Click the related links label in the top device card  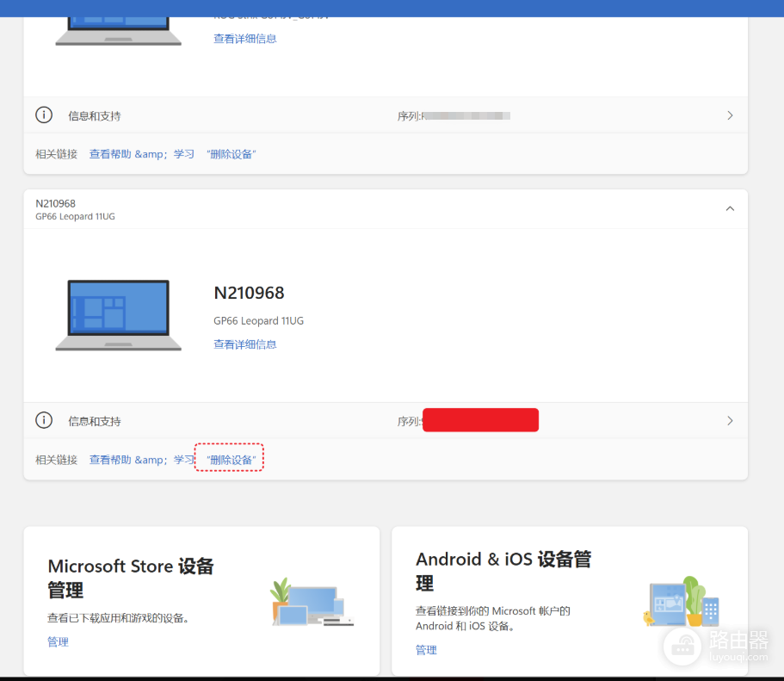coord(57,154)
